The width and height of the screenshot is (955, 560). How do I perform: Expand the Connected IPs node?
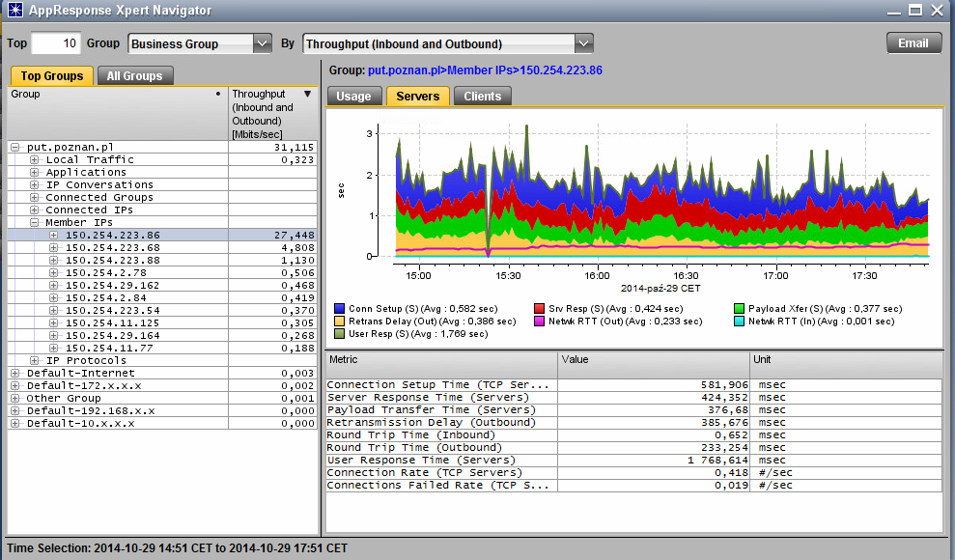(34, 210)
